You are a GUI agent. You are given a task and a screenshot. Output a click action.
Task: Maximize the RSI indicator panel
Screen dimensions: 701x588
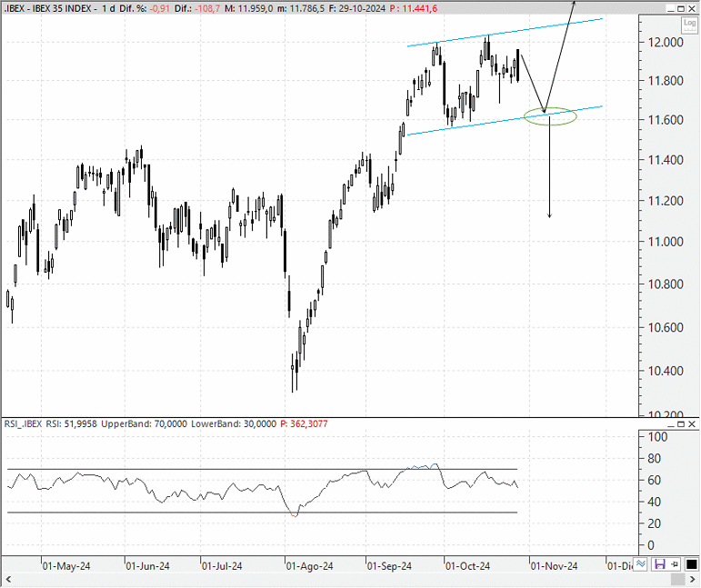(681, 424)
